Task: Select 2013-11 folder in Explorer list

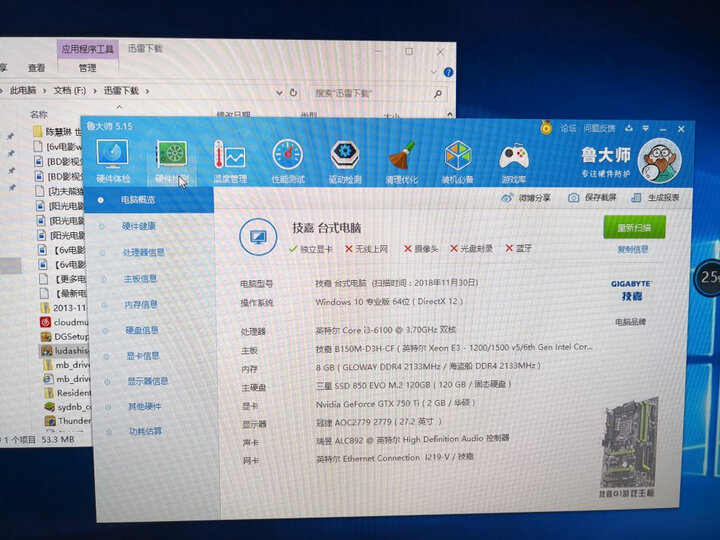Action: (63, 308)
